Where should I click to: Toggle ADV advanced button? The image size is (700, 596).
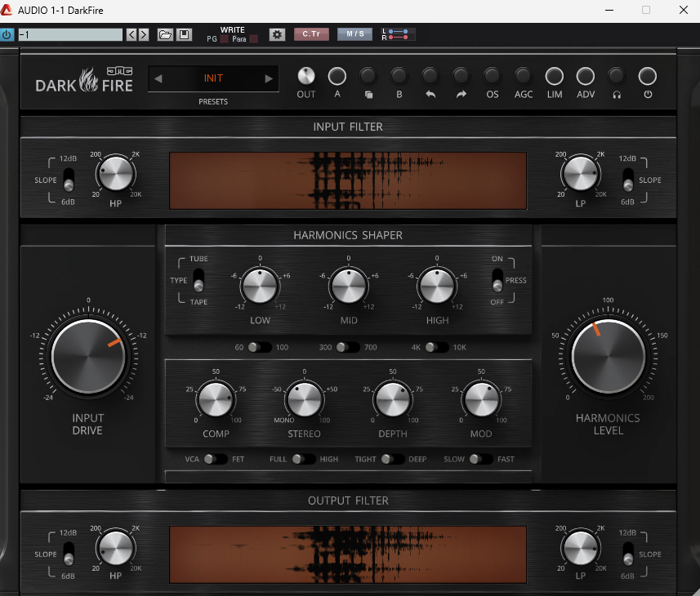coord(586,76)
